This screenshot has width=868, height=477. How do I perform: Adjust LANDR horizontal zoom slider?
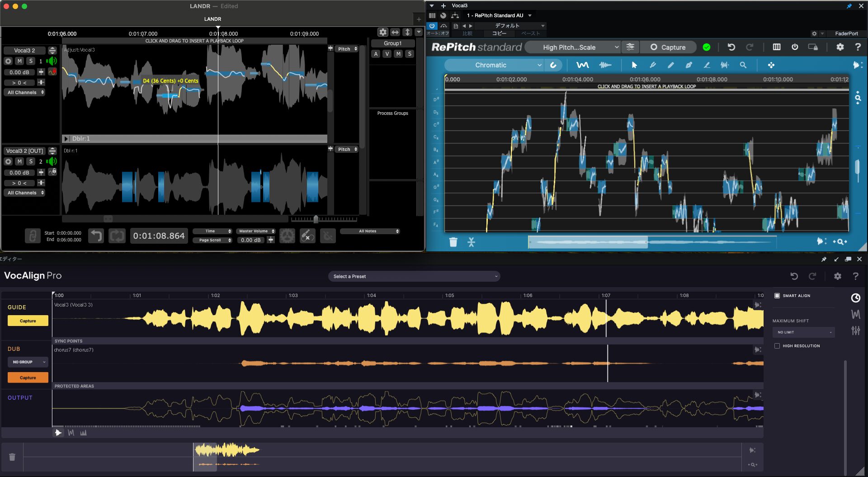[x=316, y=219]
